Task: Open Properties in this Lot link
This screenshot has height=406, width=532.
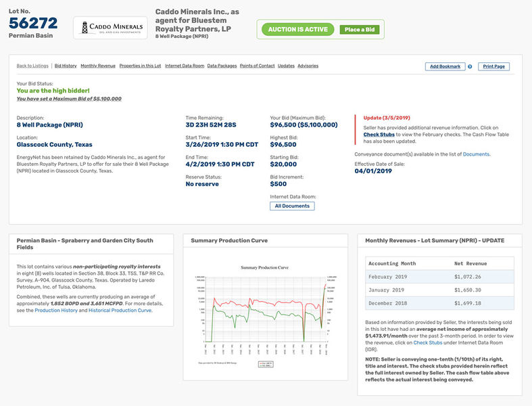Action: (x=140, y=66)
